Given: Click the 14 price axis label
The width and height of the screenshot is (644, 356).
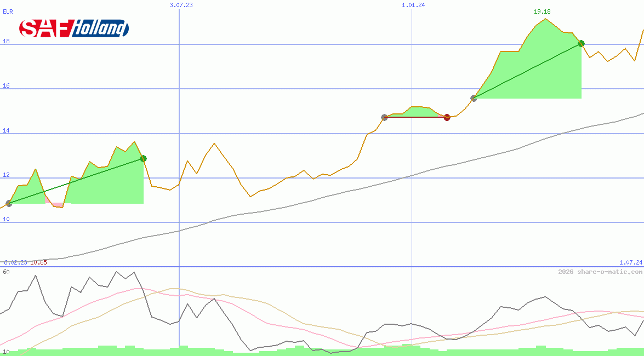Looking at the screenshot, I should click(6, 130).
